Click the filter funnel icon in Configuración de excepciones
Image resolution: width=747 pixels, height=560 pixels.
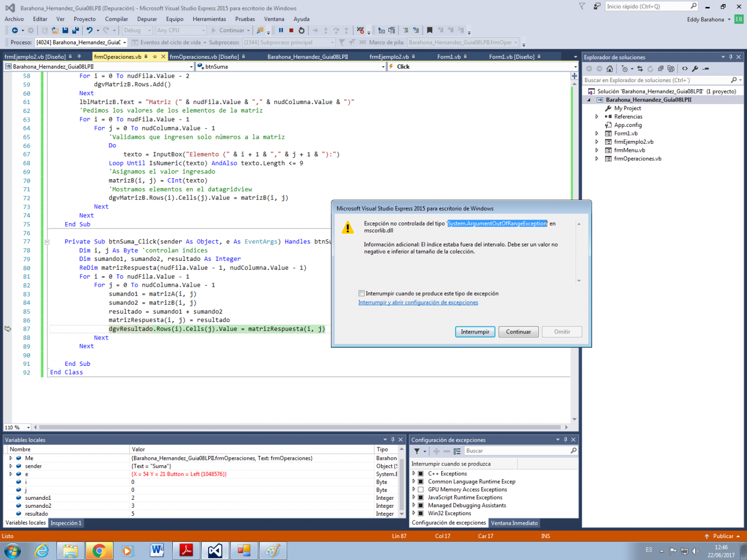(417, 451)
